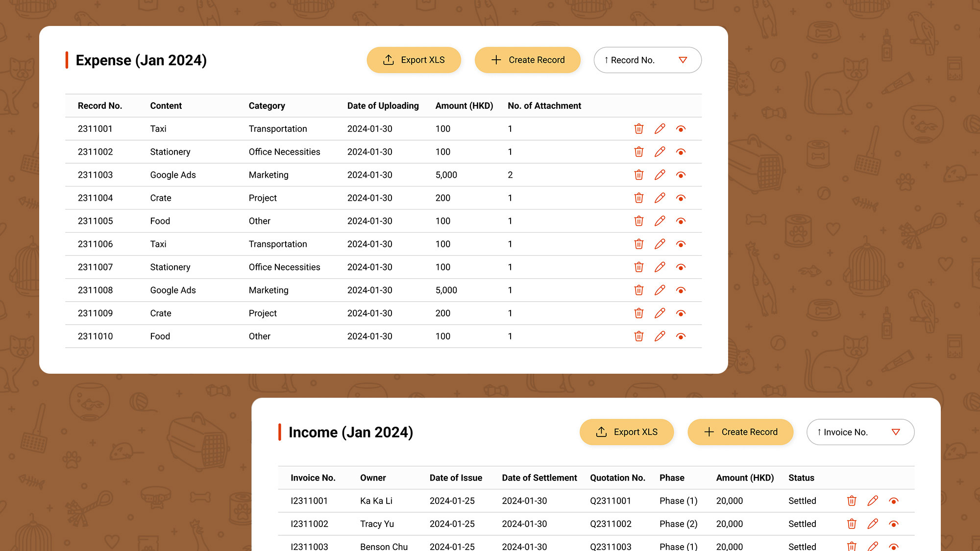Create a new Income record
The height and width of the screenshot is (551, 980).
(x=740, y=432)
